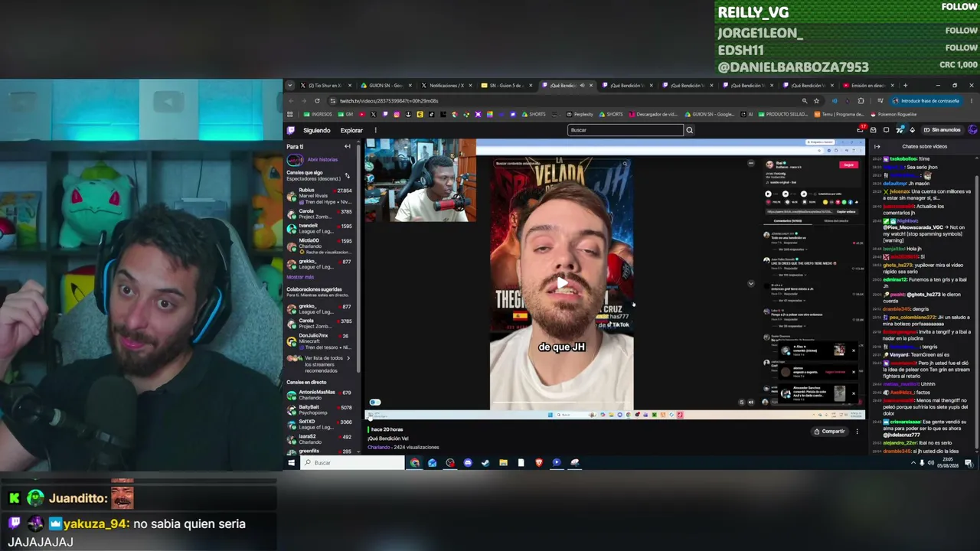
Task: Click the Sin anuncios button
Action: tap(942, 130)
